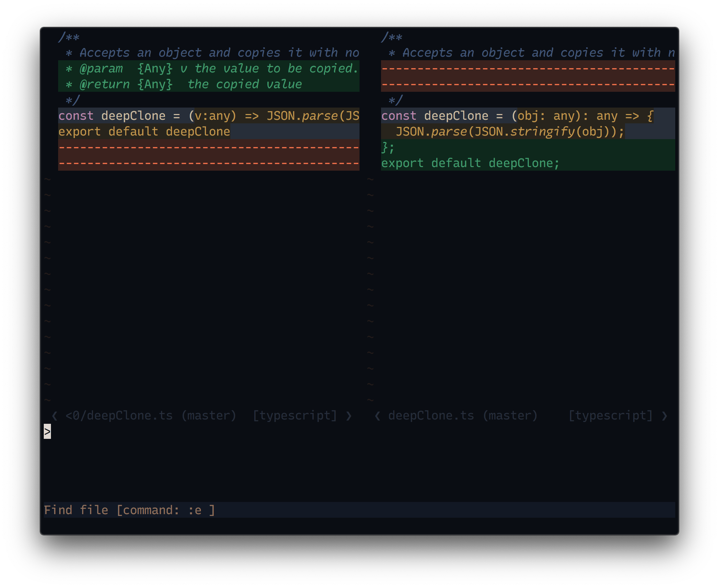719x588 pixels.
Task: Select the <0/deepClone.ts (master) statusline label
Action: 151,416
